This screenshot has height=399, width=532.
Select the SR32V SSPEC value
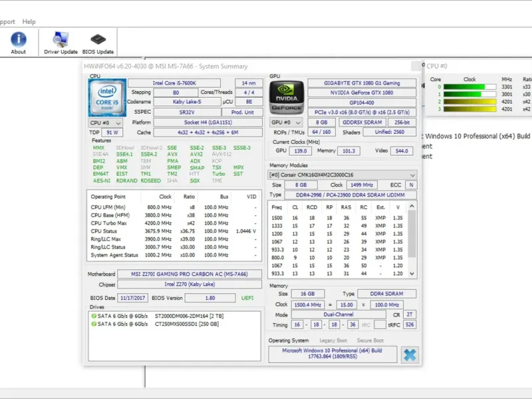(x=187, y=112)
